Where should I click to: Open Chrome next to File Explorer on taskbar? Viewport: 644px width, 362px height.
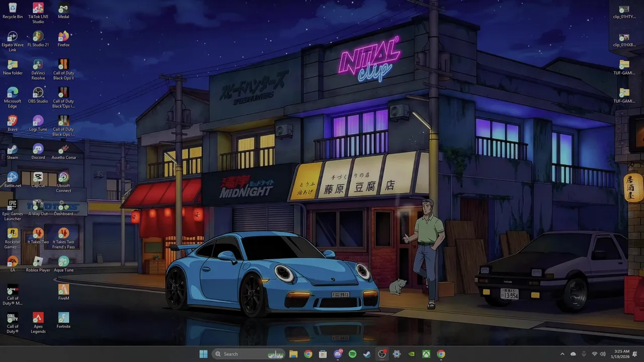[308, 354]
